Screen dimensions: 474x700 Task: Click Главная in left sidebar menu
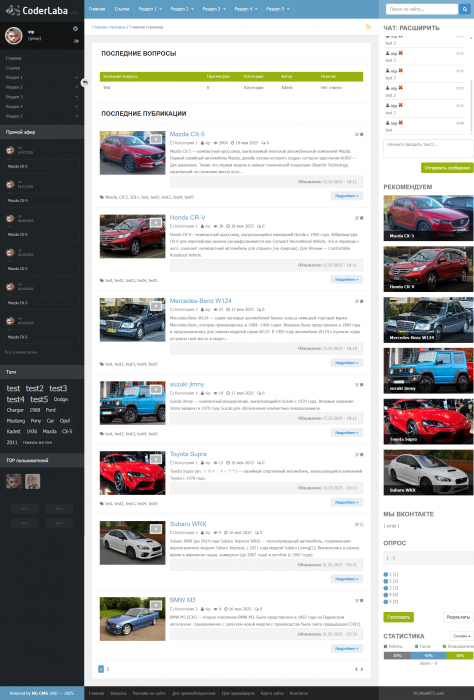coord(13,58)
